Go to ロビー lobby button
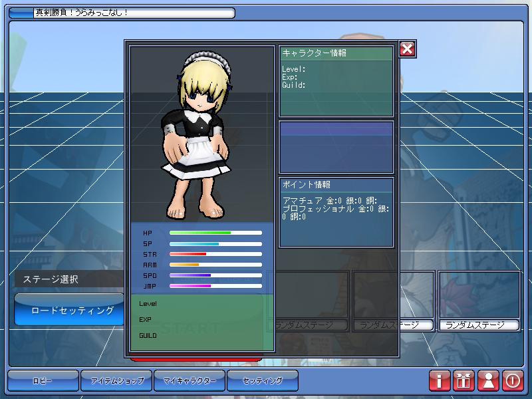The width and height of the screenshot is (532, 399). coord(43,380)
